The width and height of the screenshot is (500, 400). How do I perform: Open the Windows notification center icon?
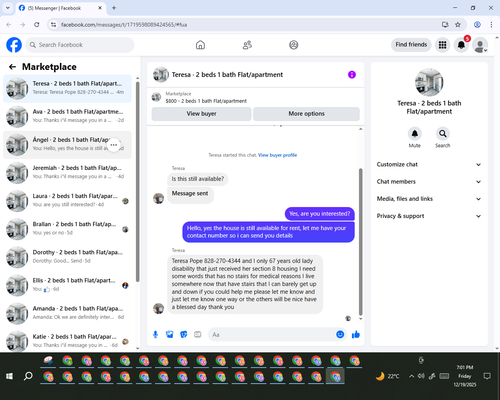pyautogui.click(x=487, y=376)
